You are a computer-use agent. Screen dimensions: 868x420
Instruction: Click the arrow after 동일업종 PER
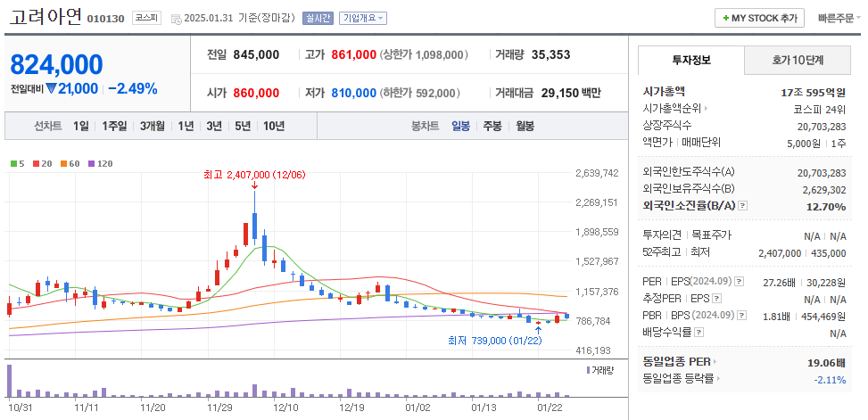click(x=714, y=362)
